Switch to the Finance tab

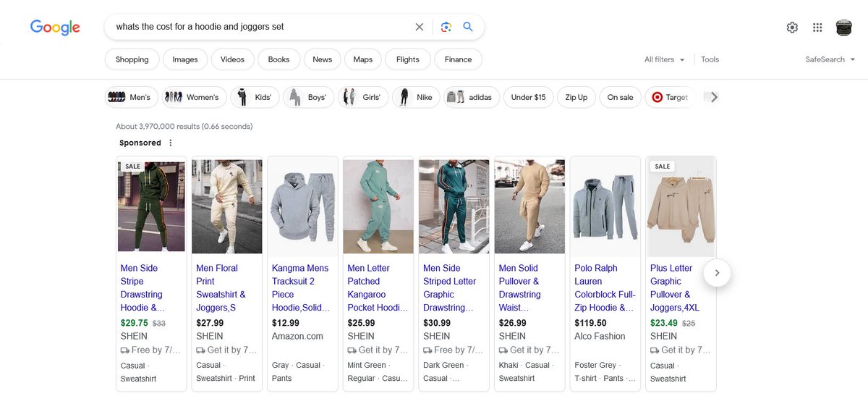(x=458, y=59)
